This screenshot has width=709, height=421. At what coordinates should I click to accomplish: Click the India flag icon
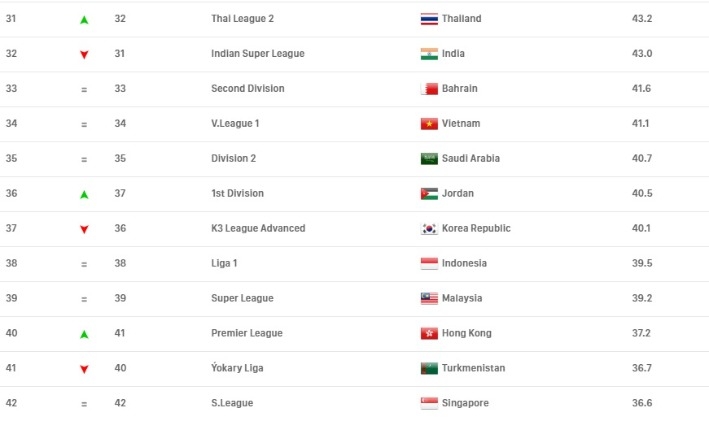(429, 54)
